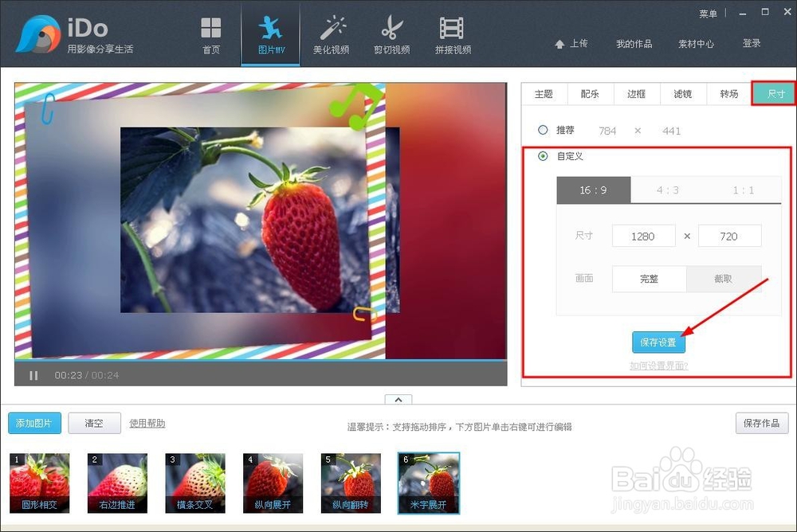
Task: Click the 保存设置 button
Action: 658,342
